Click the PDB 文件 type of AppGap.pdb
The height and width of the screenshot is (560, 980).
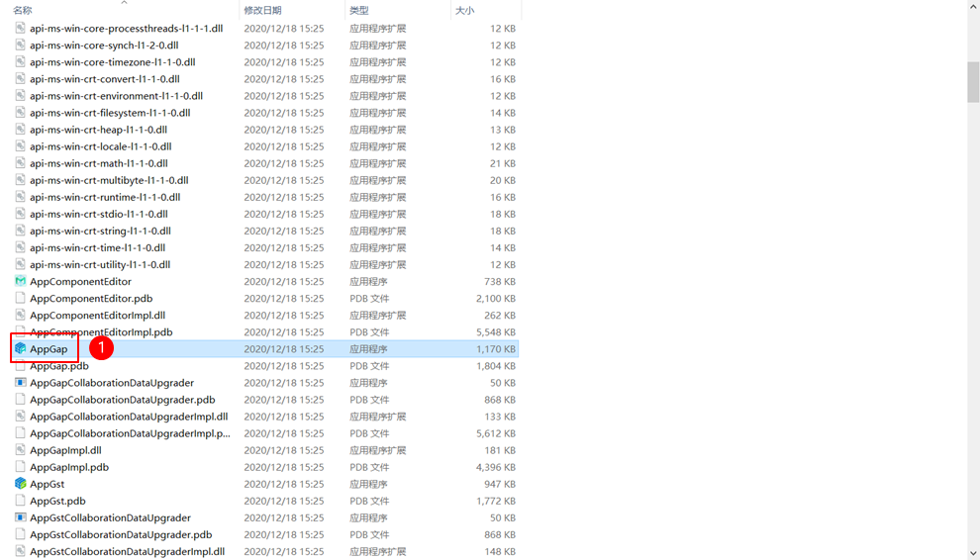pos(369,366)
